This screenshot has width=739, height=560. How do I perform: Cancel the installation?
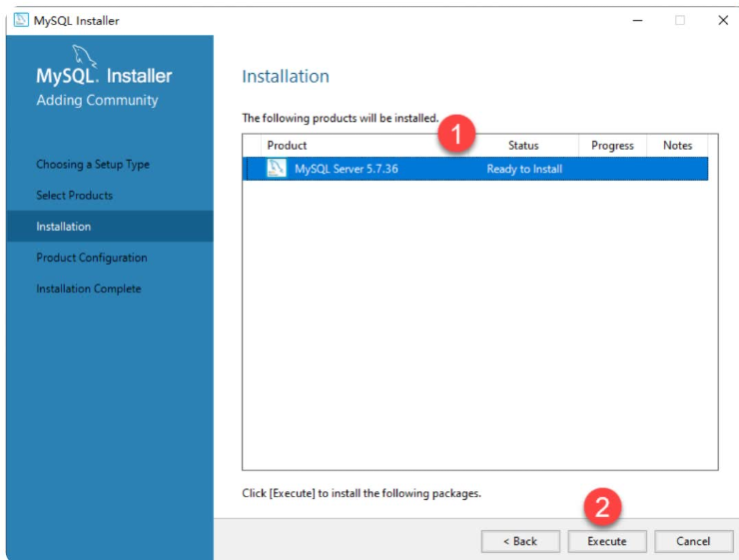[x=693, y=541]
